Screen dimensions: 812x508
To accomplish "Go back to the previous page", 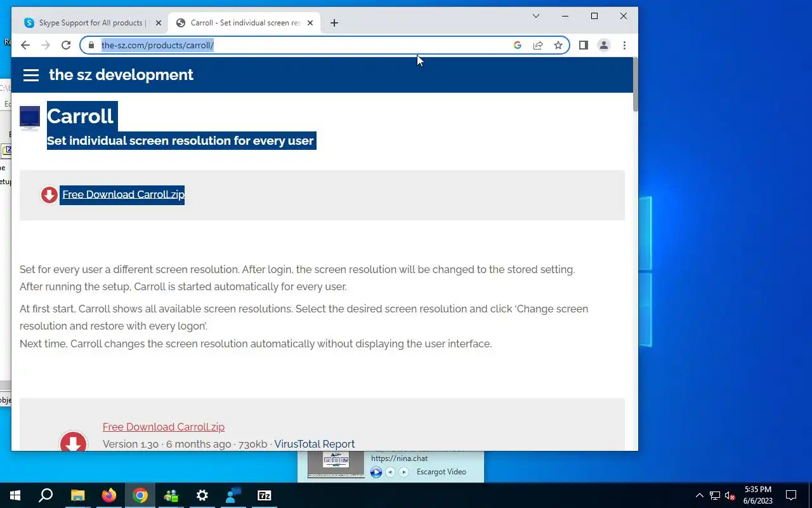I will tap(25, 45).
